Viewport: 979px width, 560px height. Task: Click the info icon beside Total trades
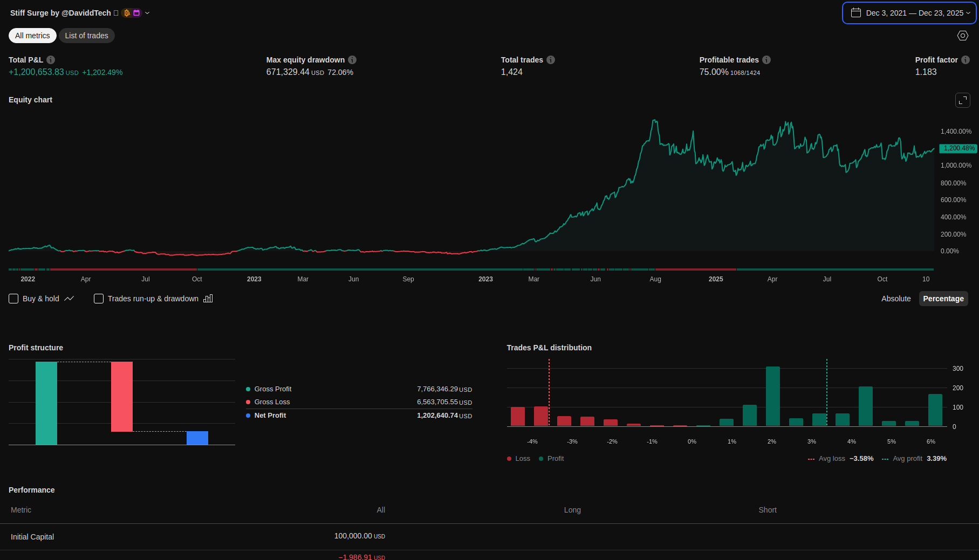[x=551, y=60]
